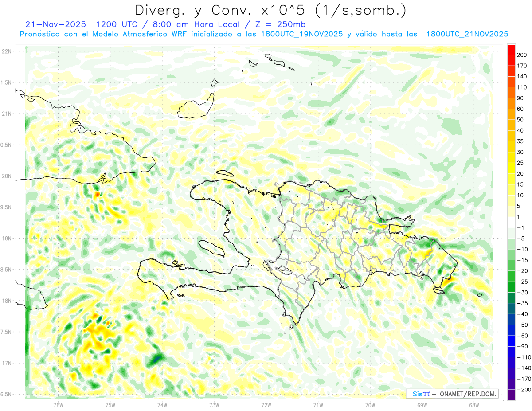This screenshot has height=411, width=532.
Task: Select the '60' color bar value
Action: 520,109
